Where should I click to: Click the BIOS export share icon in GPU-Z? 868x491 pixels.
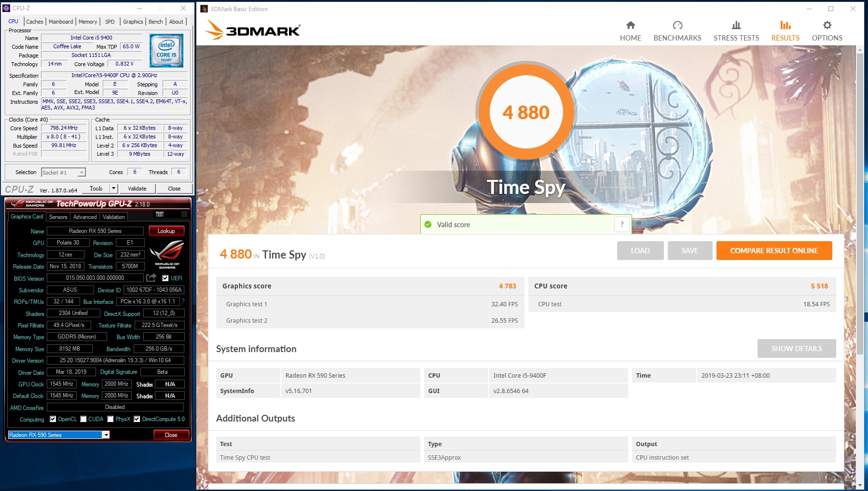[x=152, y=278]
